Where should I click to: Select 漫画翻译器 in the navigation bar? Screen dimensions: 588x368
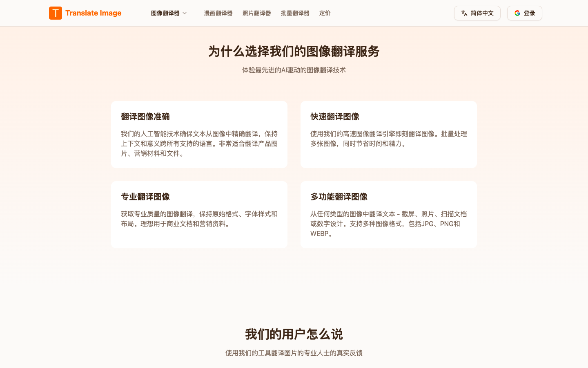pos(218,13)
